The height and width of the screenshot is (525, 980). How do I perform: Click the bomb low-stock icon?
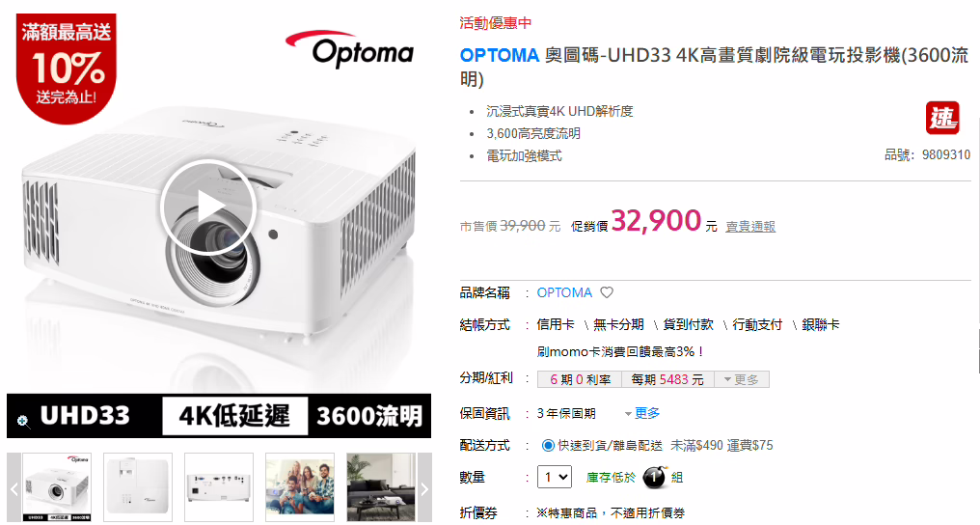(x=654, y=478)
